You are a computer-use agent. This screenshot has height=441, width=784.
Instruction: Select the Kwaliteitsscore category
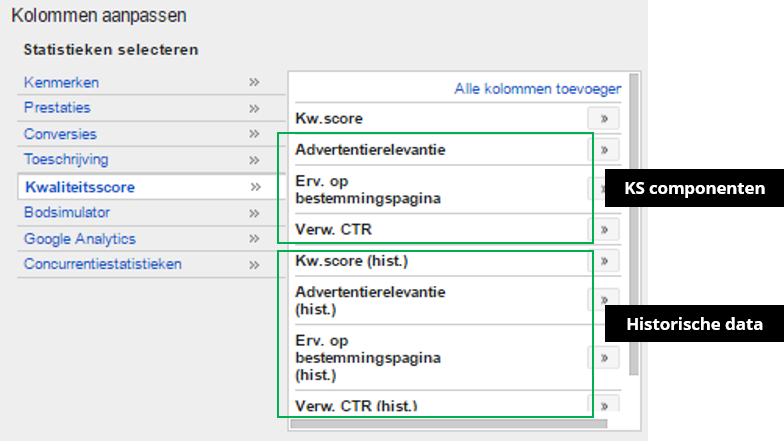(80, 187)
